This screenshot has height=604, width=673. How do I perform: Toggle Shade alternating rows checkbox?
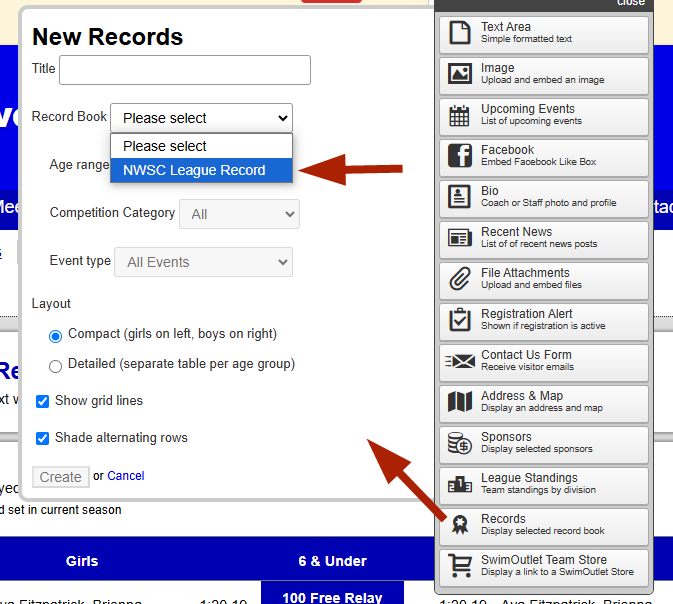(42, 438)
